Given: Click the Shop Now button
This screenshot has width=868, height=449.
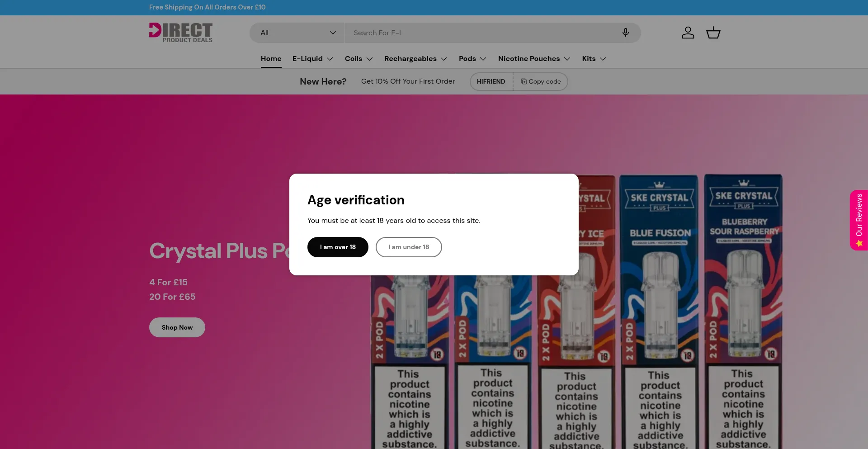Looking at the screenshot, I should 177,327.
